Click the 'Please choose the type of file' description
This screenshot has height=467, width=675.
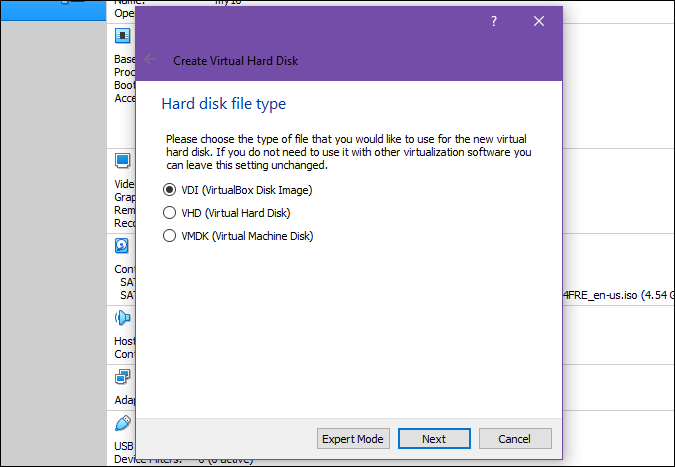coord(349,152)
